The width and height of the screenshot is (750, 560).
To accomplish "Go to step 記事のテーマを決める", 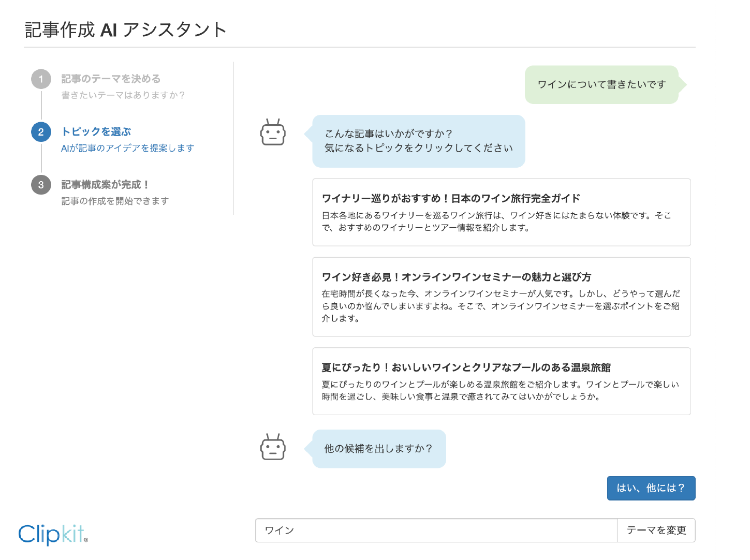I will tap(111, 79).
